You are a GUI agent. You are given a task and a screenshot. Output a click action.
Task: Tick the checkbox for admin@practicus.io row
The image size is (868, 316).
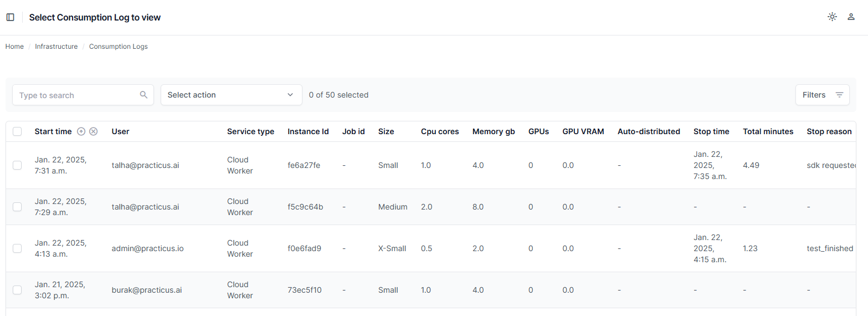(x=17, y=248)
